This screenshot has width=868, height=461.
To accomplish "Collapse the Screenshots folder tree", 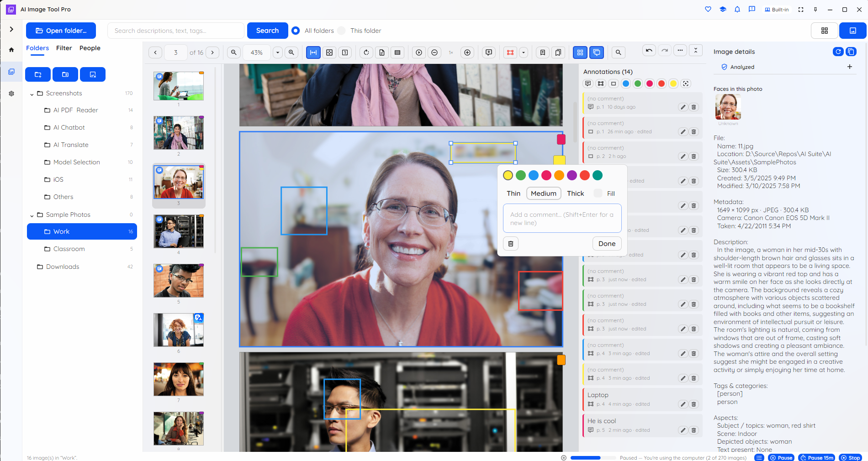I will [x=32, y=94].
